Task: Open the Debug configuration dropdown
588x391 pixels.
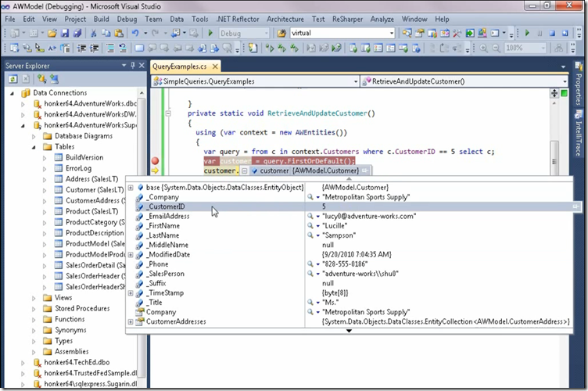Action: point(267,34)
